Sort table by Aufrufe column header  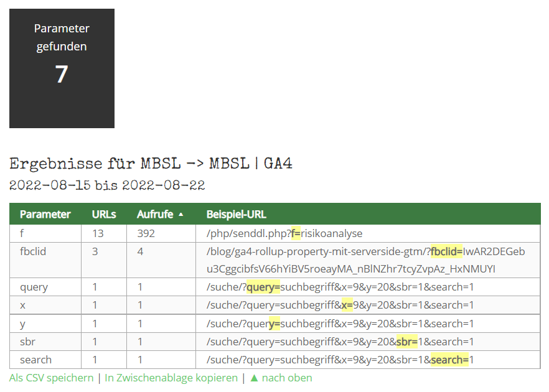[x=155, y=215]
